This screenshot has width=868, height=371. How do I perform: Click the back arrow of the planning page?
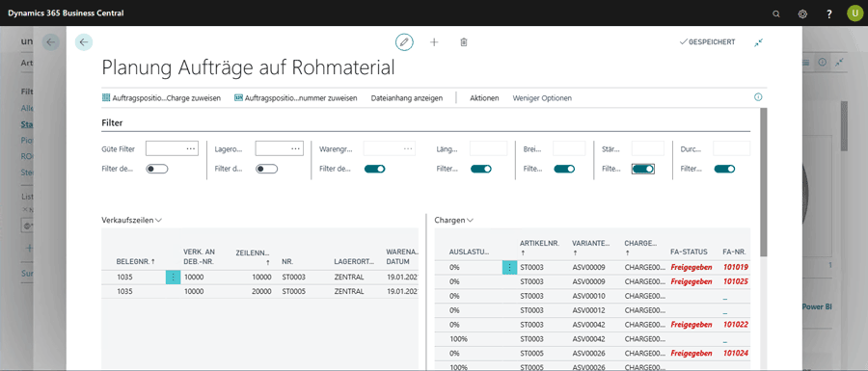coord(84,42)
